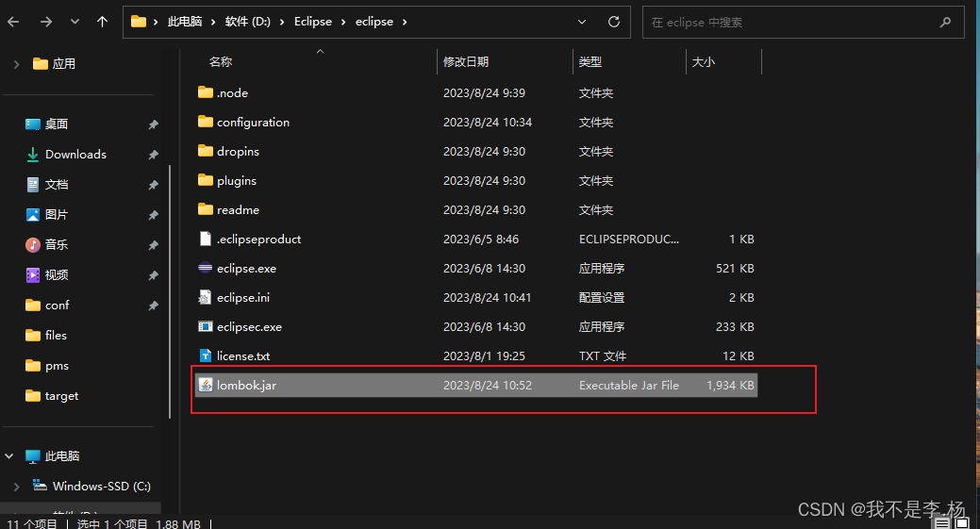Screen dimensions: 980x529
Task: Select the 'plugins' folder icon
Action: (x=206, y=180)
